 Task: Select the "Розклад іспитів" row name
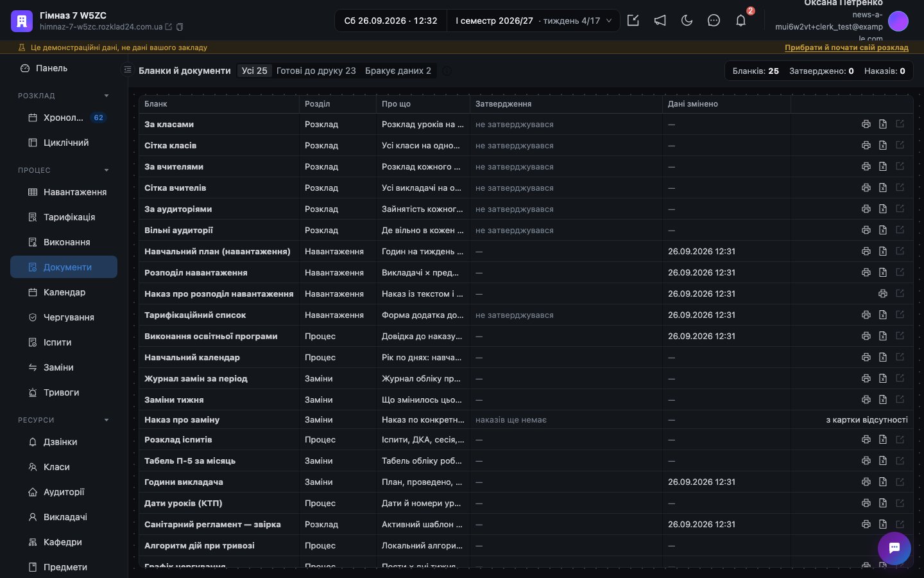tap(178, 439)
